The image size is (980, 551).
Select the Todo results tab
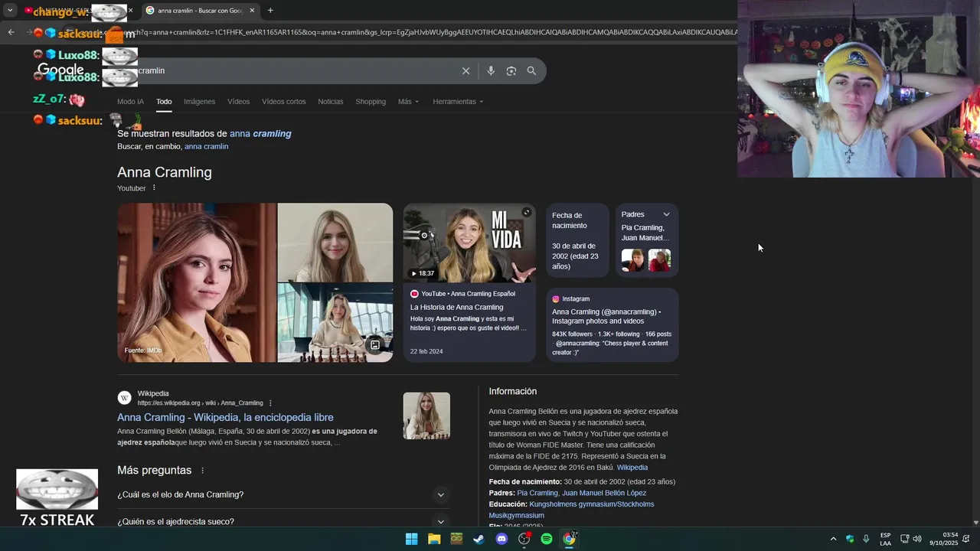[164, 102]
